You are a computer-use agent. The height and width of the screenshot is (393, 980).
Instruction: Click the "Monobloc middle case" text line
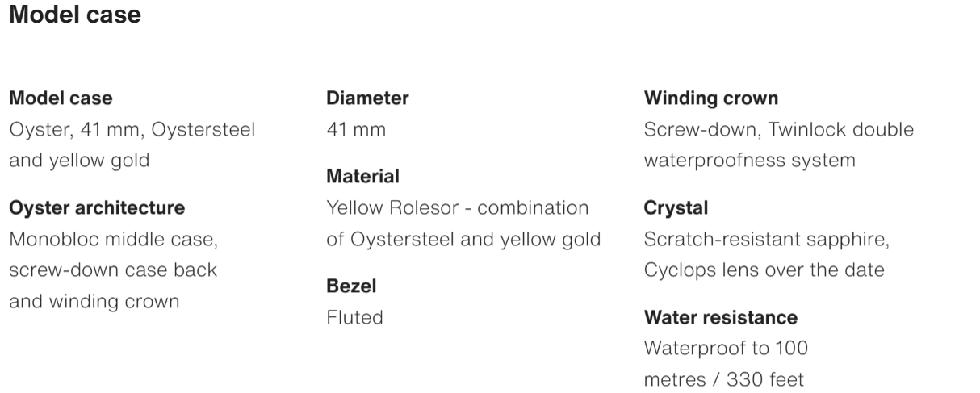tap(114, 239)
